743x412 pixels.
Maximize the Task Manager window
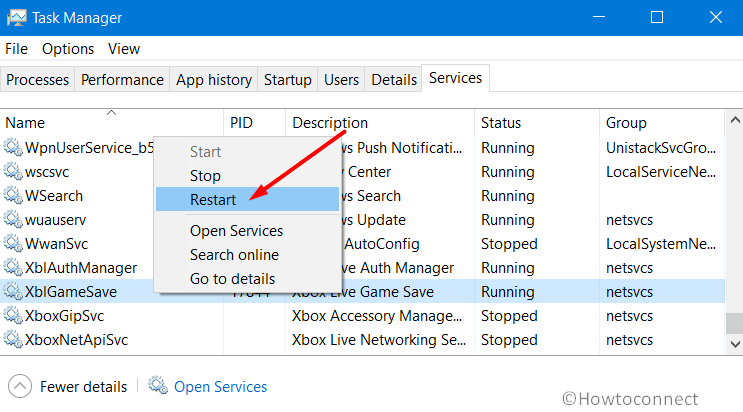[x=657, y=18]
